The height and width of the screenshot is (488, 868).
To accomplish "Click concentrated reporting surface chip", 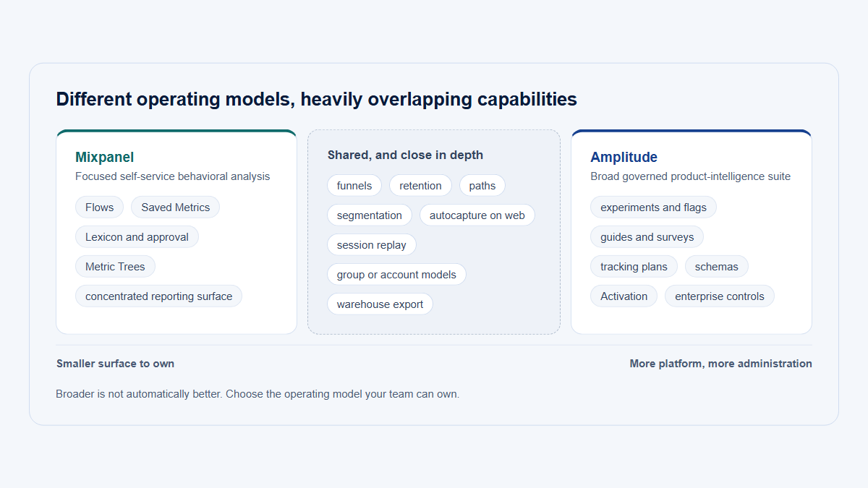I will 158,296.
